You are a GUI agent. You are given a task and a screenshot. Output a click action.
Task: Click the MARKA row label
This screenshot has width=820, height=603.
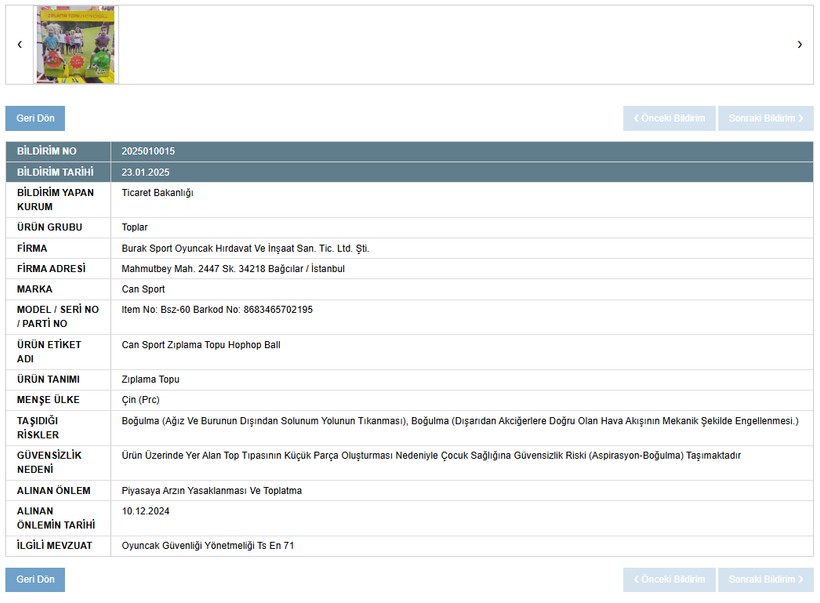click(x=35, y=289)
